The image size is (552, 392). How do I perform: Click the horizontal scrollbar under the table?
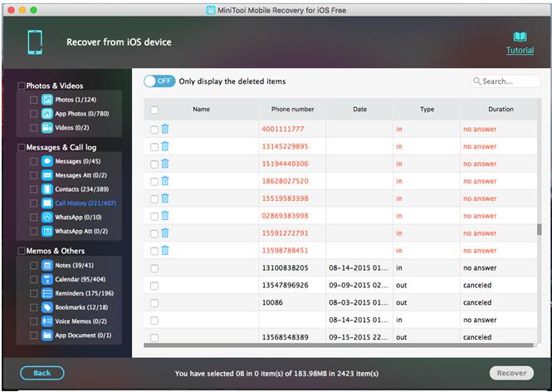[339, 345]
